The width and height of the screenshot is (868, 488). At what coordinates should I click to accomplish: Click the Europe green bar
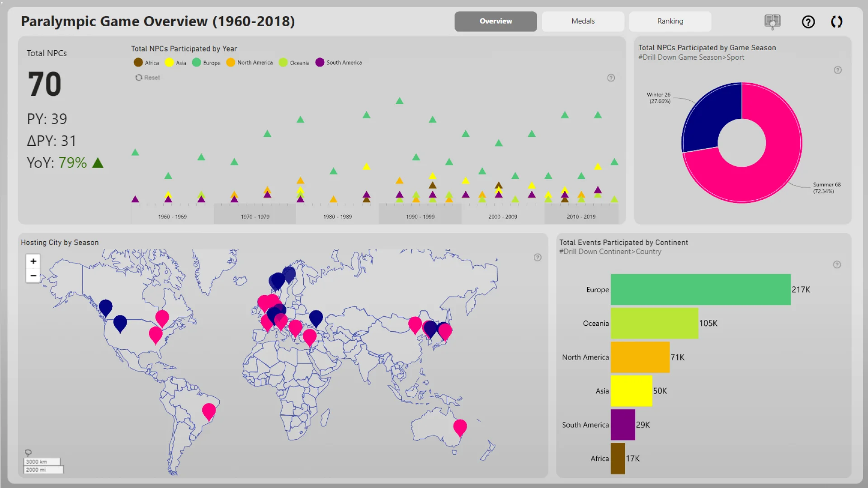coord(701,290)
